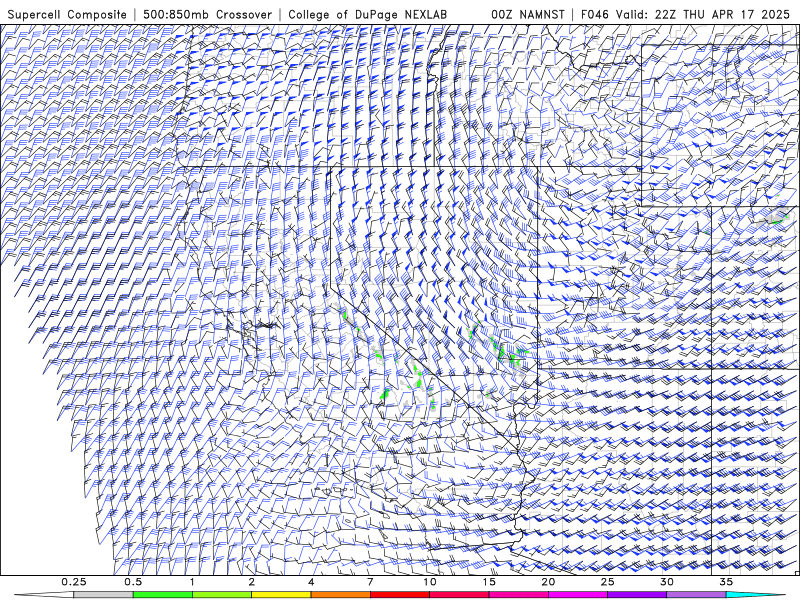Select the gray color bar segment
Image resolution: width=800 pixels, height=600 pixels.
(104, 595)
